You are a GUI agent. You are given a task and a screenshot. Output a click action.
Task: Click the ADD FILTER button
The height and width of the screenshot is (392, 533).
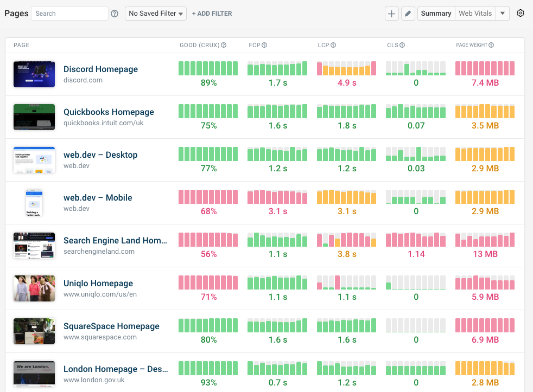click(212, 13)
